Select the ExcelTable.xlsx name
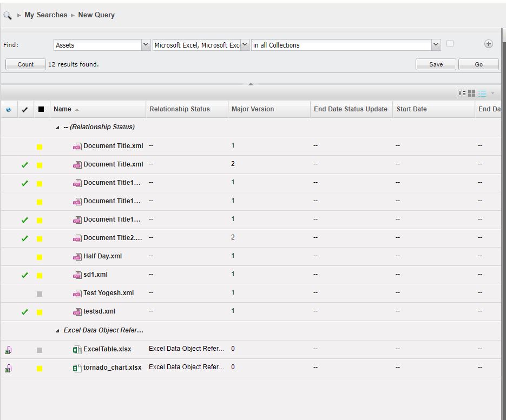The image size is (506, 420). tap(107, 349)
